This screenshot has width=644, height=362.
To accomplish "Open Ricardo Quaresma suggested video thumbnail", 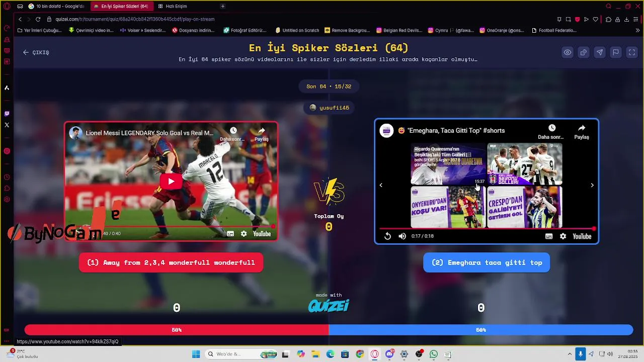I will click(448, 164).
